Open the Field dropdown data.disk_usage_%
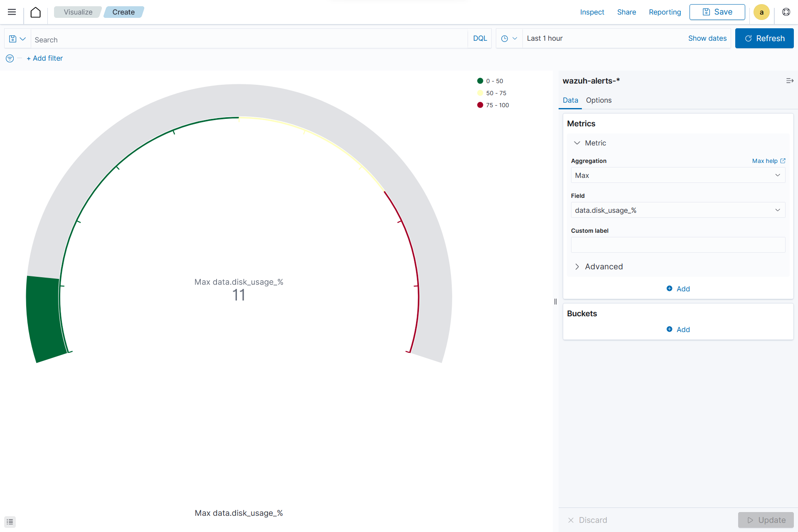 [x=678, y=210]
